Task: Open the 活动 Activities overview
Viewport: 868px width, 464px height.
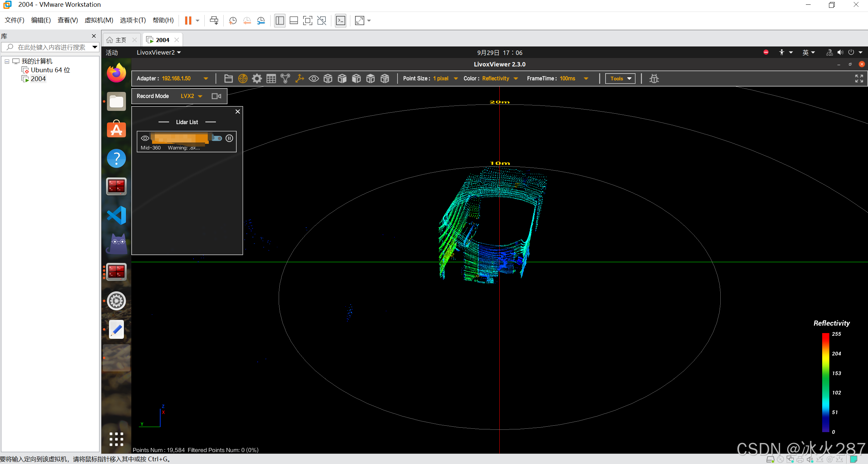Action: 112,53
